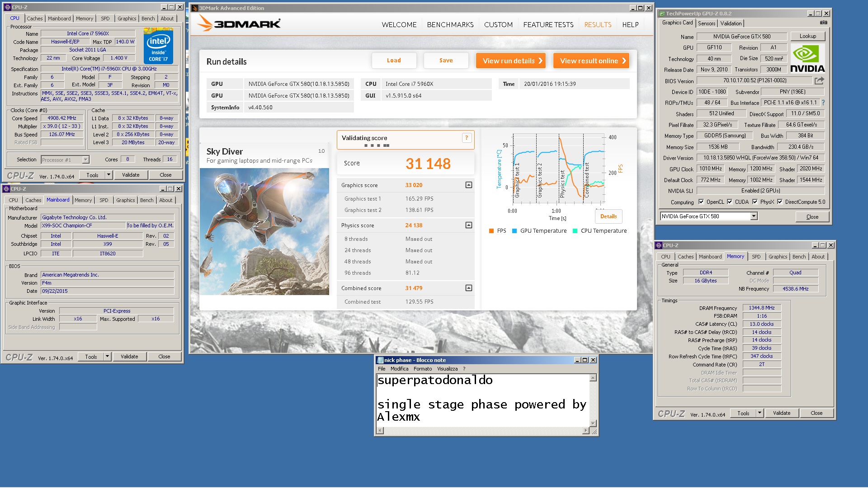This screenshot has width=868, height=488.
Task: Click the blue GPU Temperature legend swatch
Action: pyautogui.click(x=514, y=231)
